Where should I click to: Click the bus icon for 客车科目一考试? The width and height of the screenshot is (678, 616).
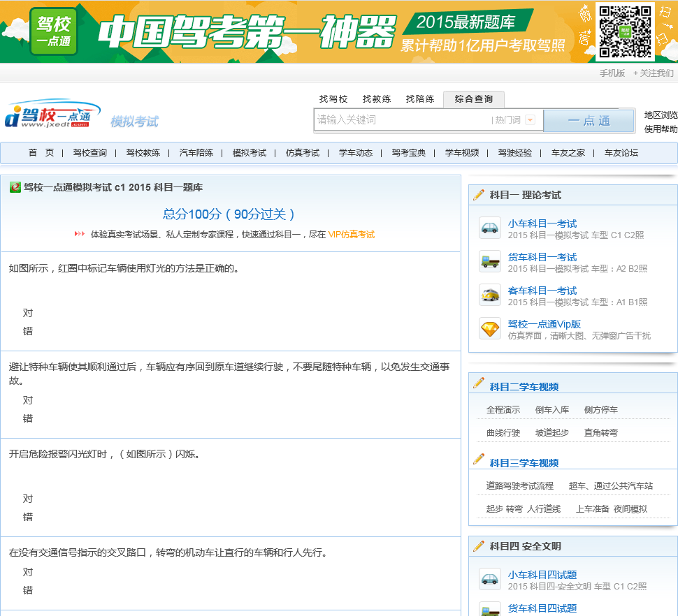coord(490,295)
